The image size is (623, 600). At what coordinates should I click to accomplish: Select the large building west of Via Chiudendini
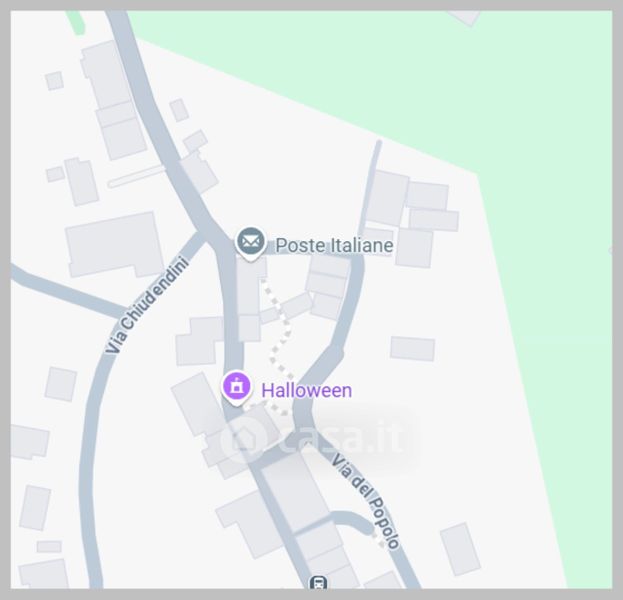tap(114, 245)
